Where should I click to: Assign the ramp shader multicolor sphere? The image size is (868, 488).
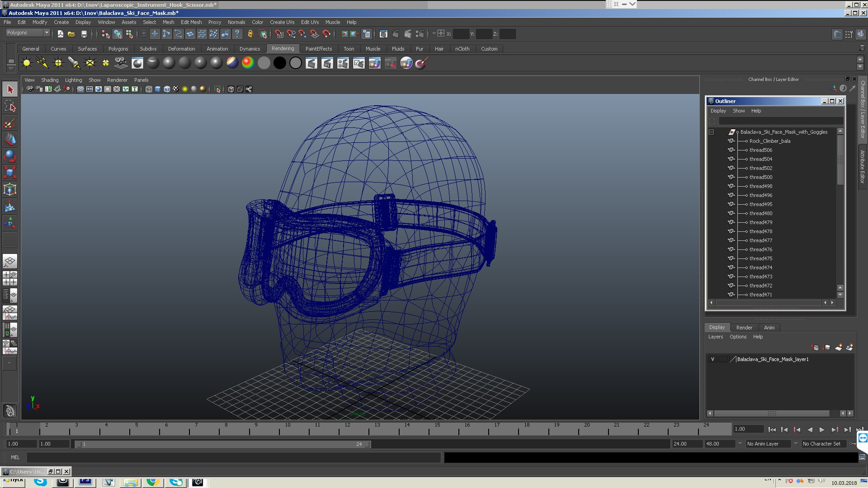click(x=248, y=63)
